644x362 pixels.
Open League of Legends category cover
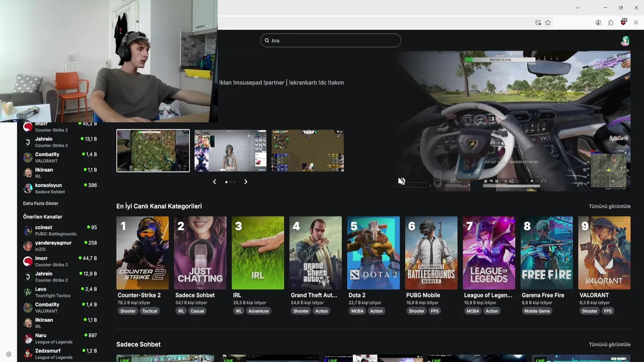(489, 253)
